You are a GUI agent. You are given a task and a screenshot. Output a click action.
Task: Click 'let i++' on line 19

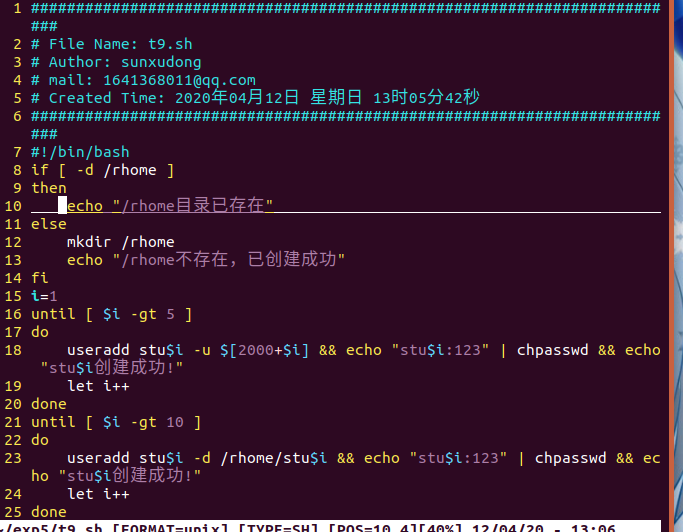tap(98, 386)
